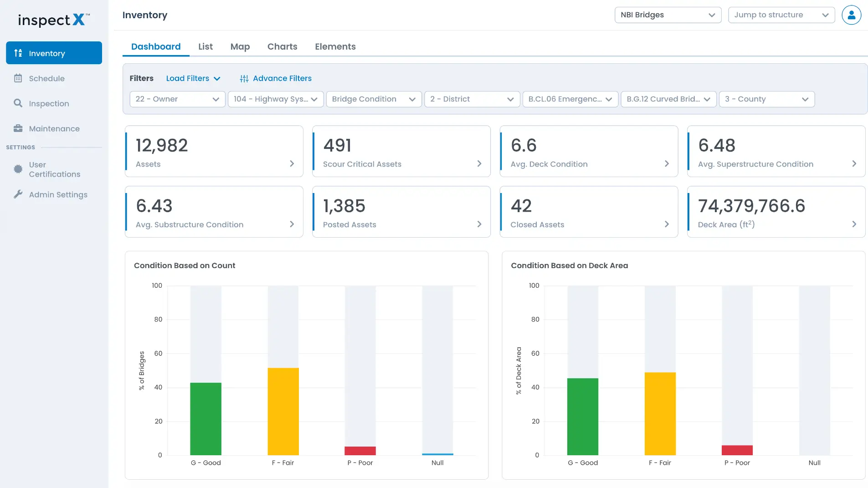This screenshot has width=868, height=488.
Task: Expand the 22 - Owner filter
Action: click(178, 99)
